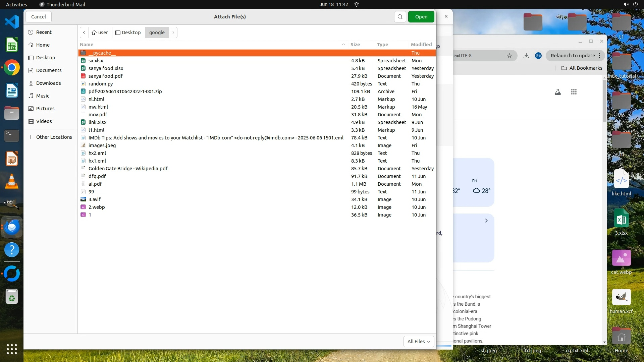Select the Recent location in the sidebar
Viewport: 644px width, 362px height.
(44, 32)
